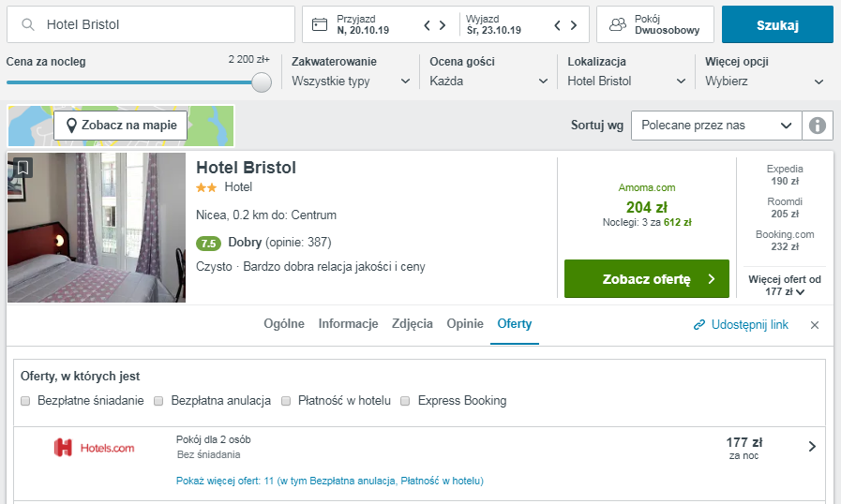Adjust the Cena za nocleg slider handle
The height and width of the screenshot is (504, 841).
(262, 82)
